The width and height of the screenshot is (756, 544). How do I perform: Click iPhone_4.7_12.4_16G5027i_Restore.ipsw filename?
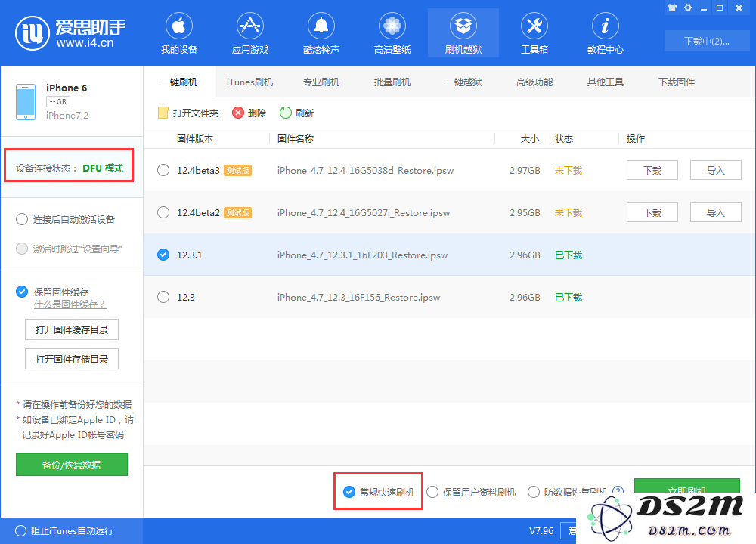pyautogui.click(x=364, y=212)
